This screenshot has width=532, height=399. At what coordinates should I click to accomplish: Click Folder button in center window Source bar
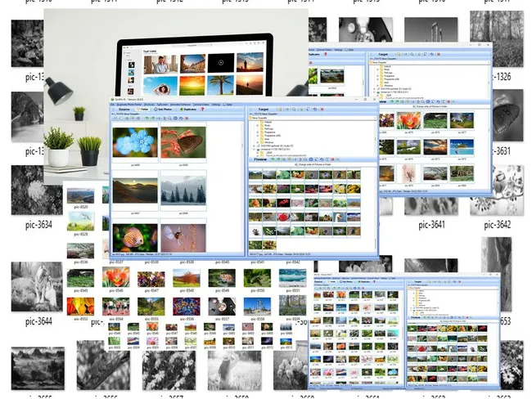coord(142,110)
